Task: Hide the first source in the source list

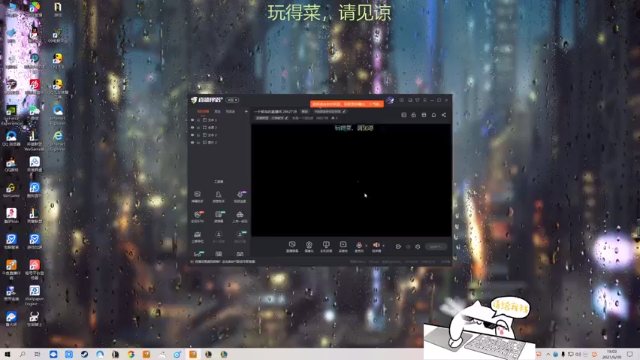Action: [x=192, y=120]
